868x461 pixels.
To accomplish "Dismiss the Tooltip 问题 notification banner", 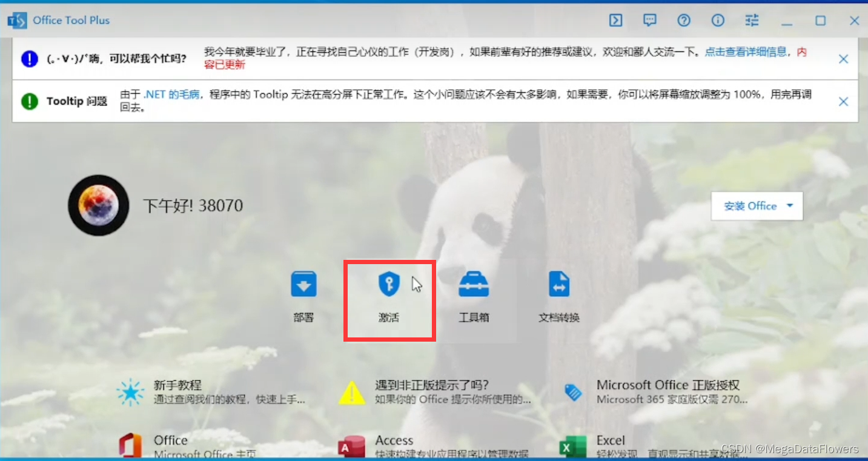I will (x=843, y=102).
